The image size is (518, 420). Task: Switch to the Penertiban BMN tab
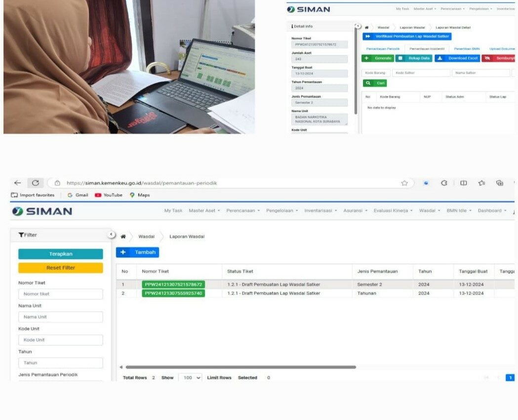(x=467, y=49)
